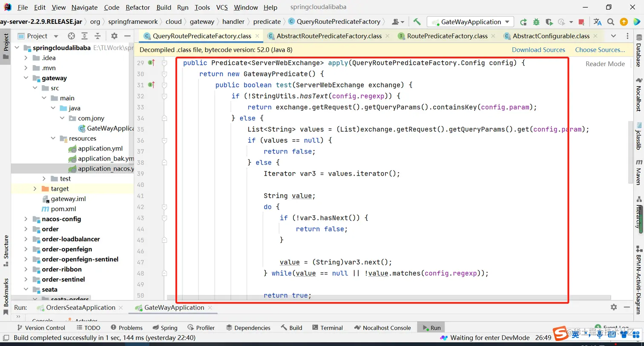Open editor tab options three-dot icon
Screen dimensions: 644x346
point(628,36)
